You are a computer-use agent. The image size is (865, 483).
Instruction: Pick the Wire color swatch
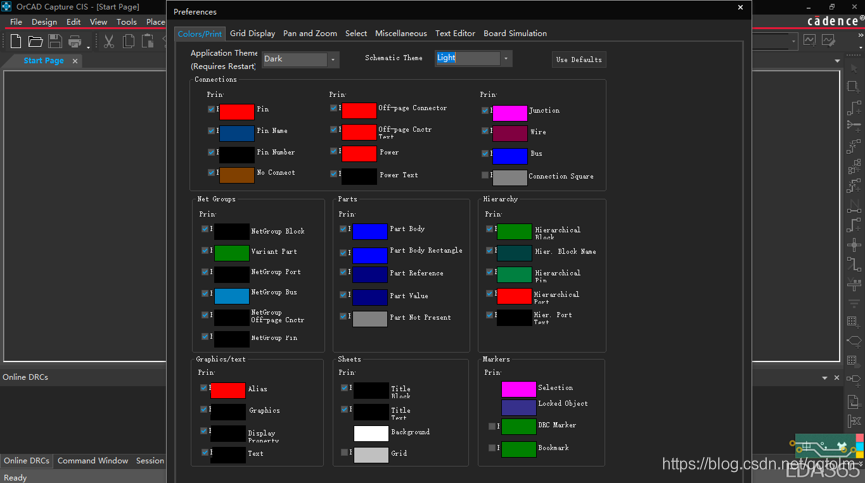(x=510, y=134)
